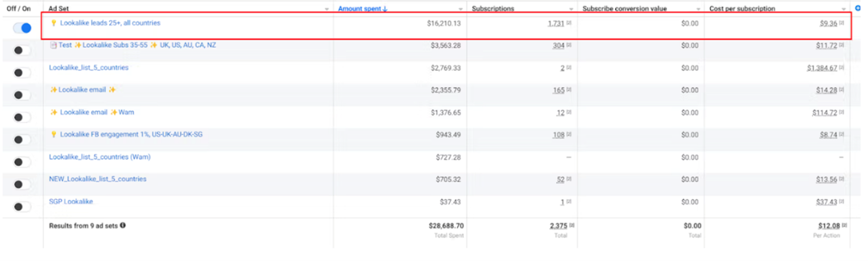Screen dimensions: 868x261
Task: Open NEW_Lookalike_list_5_countries ad set link
Action: 98,179
